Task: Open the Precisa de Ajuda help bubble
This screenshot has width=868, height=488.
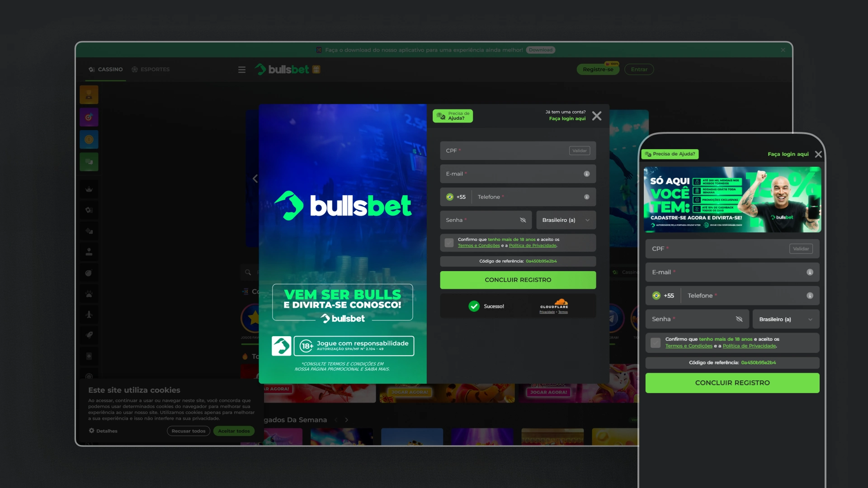Action: pyautogui.click(x=453, y=116)
